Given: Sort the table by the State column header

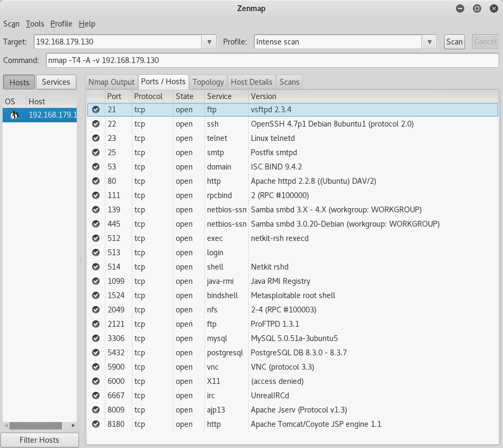Looking at the screenshot, I should pyautogui.click(x=189, y=96).
